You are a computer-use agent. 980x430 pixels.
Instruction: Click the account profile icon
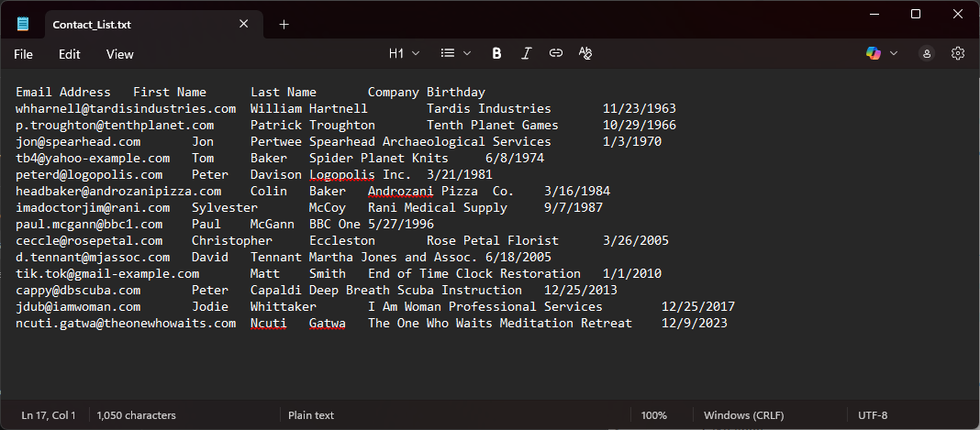[x=928, y=53]
